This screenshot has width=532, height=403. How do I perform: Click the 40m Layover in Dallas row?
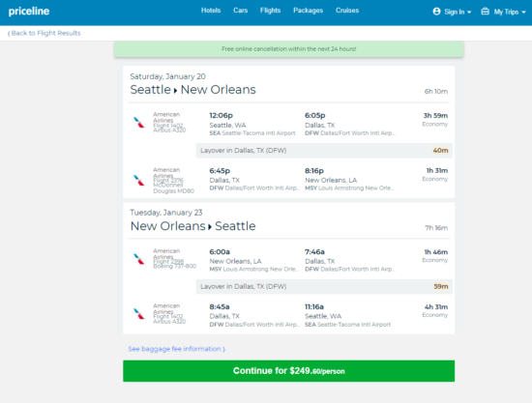324,151
